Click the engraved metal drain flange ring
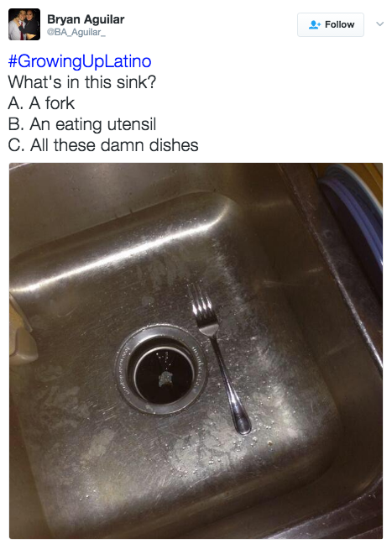 coord(162,370)
